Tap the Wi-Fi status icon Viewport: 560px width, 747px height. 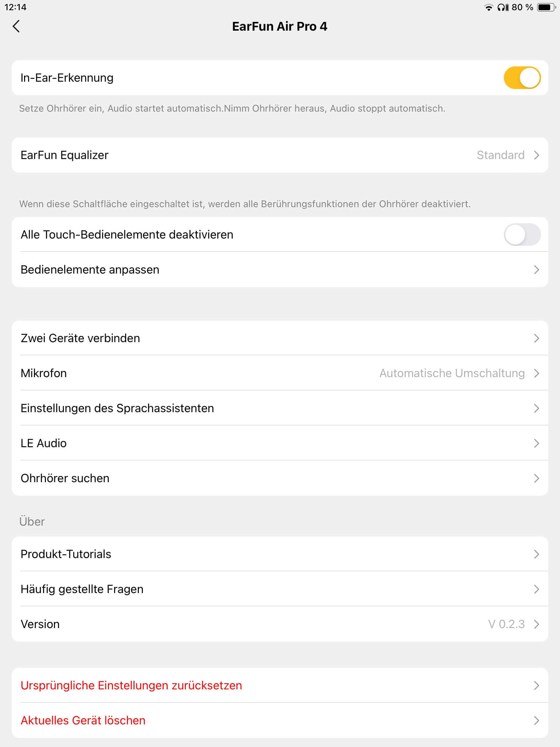click(488, 7)
